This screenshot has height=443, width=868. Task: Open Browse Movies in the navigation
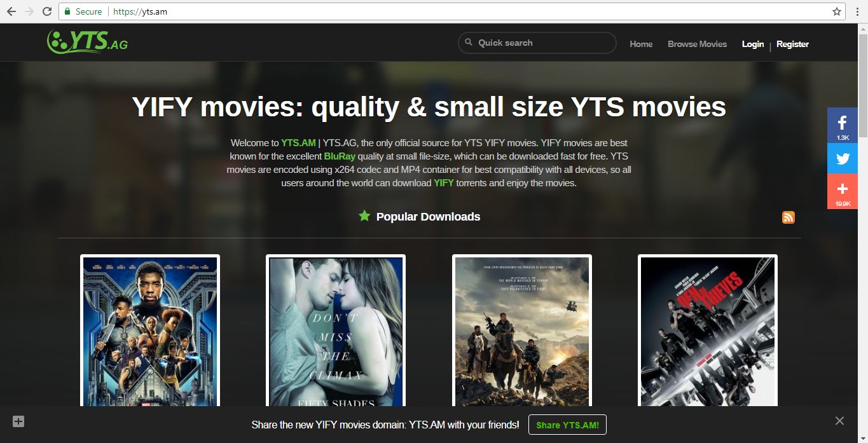point(697,44)
